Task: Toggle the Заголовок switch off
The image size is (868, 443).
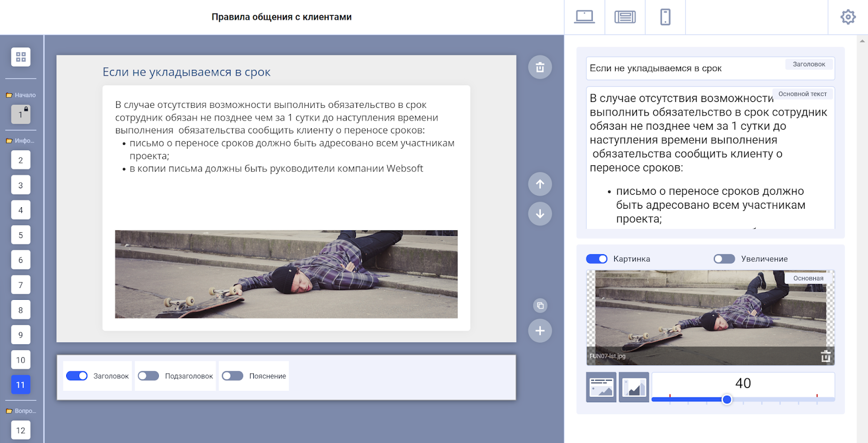Action: 77,376
